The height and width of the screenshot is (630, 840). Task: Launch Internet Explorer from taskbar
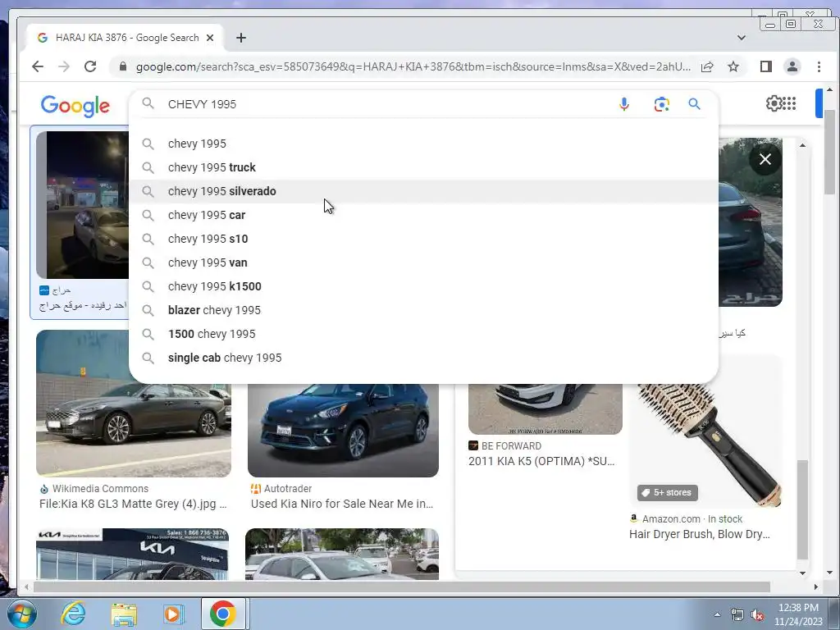click(73, 614)
